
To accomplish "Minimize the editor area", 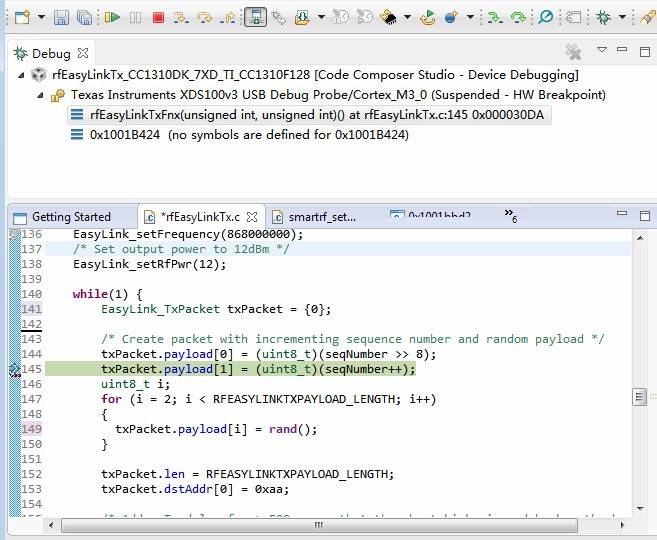I will (622, 213).
